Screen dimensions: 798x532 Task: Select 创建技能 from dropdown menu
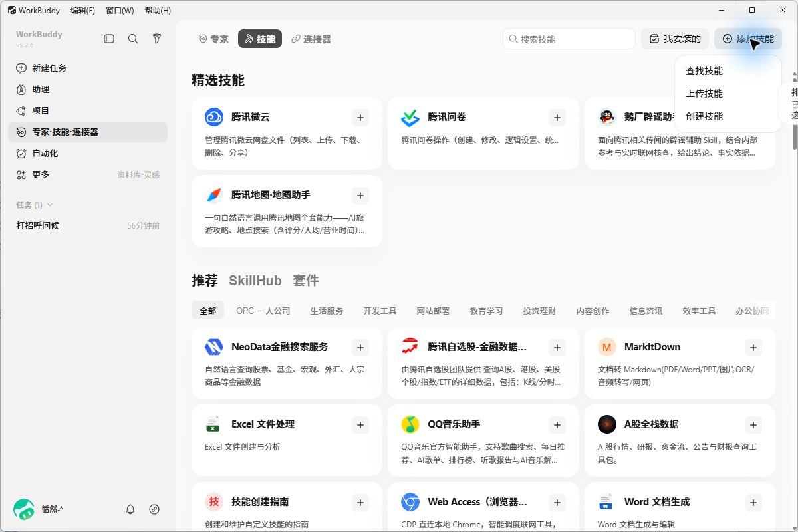pos(704,116)
